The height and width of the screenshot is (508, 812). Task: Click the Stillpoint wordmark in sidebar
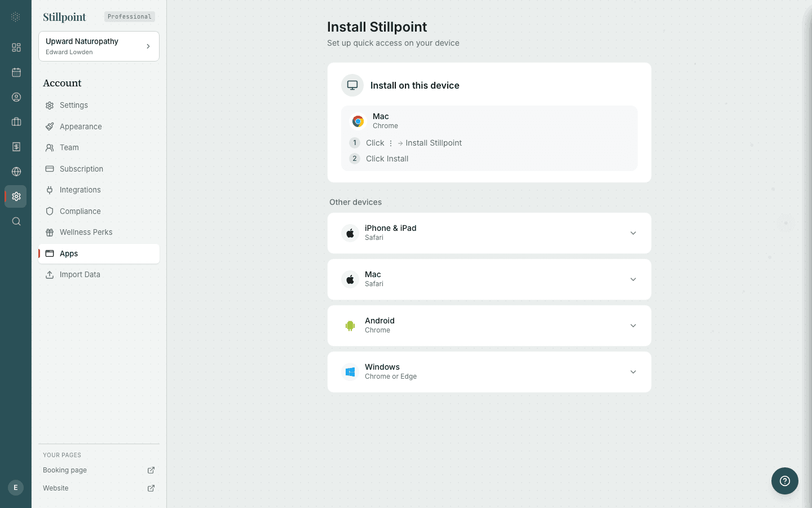coord(64,17)
